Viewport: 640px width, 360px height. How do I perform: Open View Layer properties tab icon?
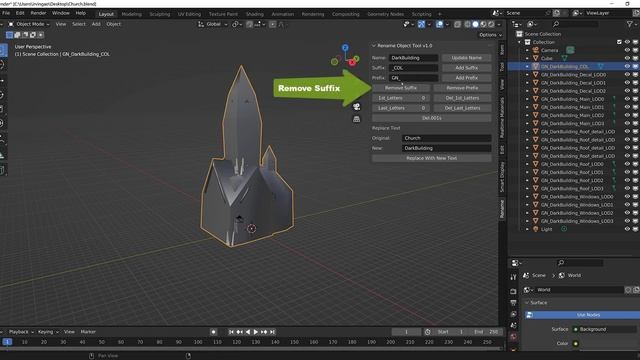pos(513,314)
